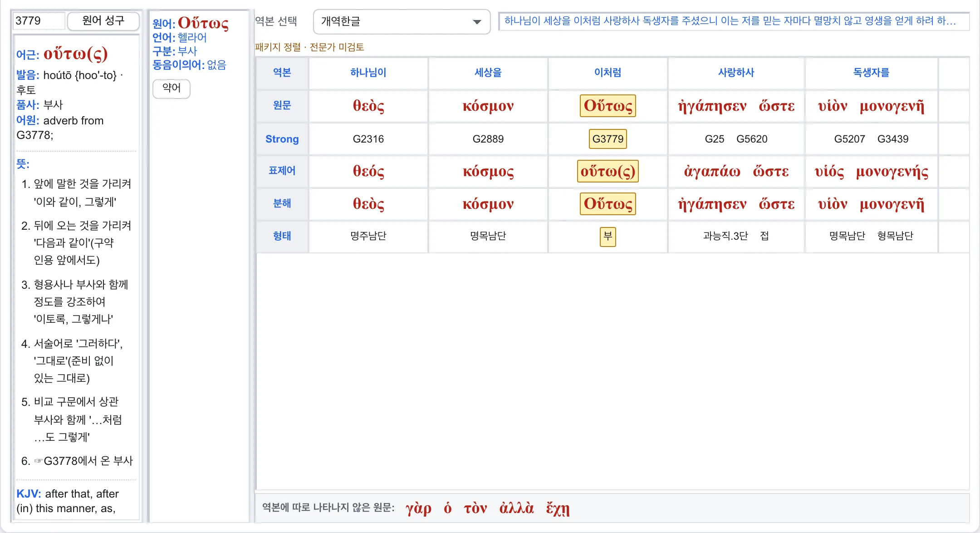Image resolution: width=980 pixels, height=533 pixels.
Task: Select the highlighted Οὕτως in 원문 row
Action: pos(608,106)
